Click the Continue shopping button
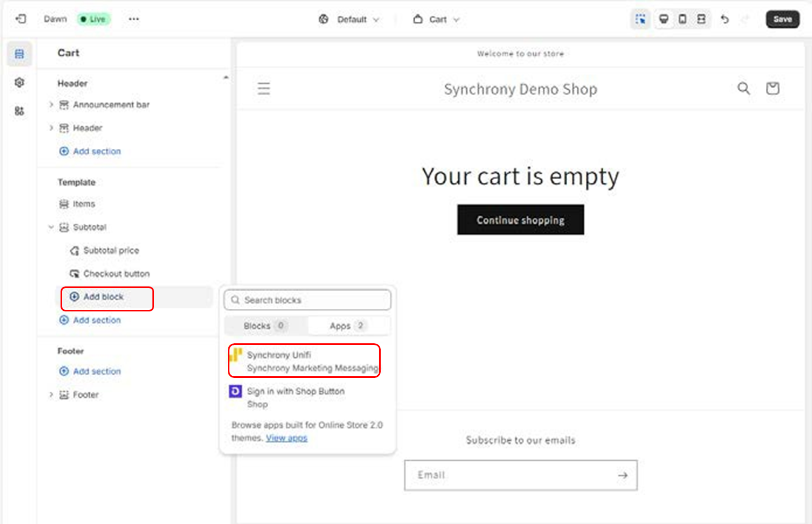Viewport: 812px width, 524px height. tap(520, 220)
